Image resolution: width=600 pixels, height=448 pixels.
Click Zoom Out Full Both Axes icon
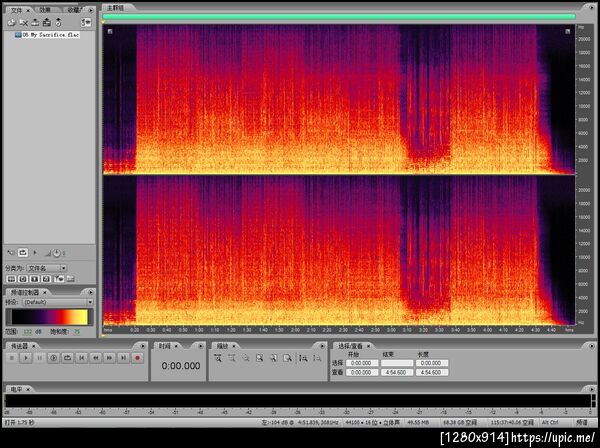246,358
